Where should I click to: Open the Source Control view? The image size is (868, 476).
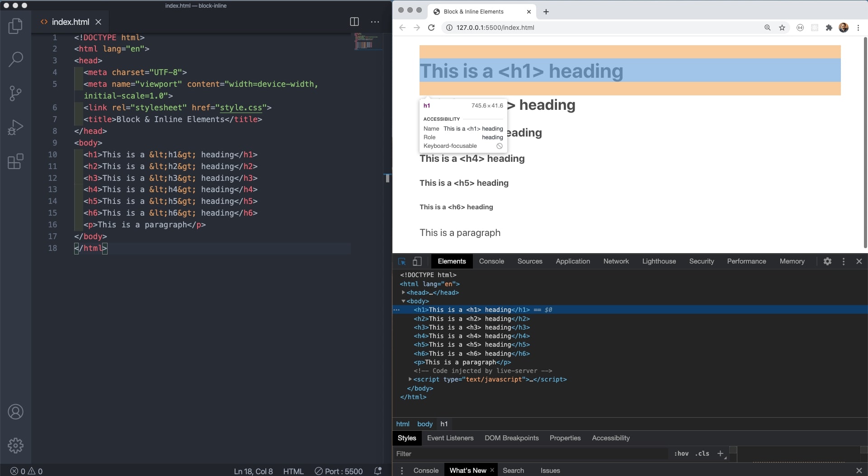(15, 94)
